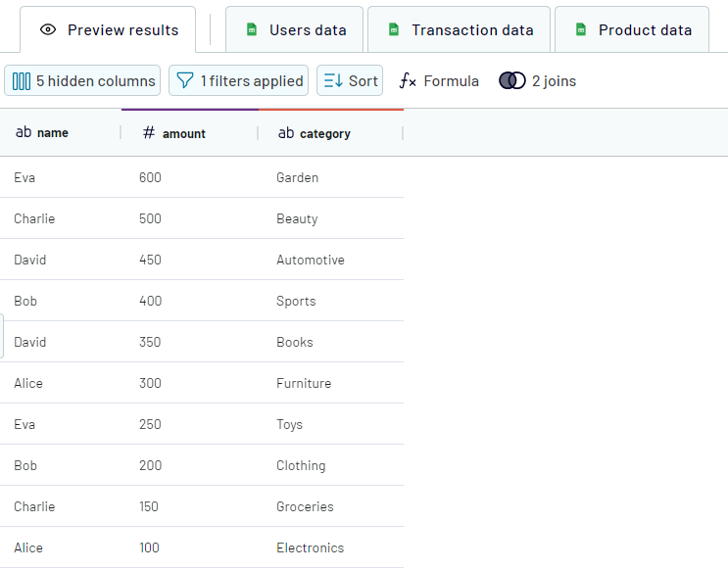The image size is (728, 571).
Task: Select the Product data tab
Action: tap(644, 30)
